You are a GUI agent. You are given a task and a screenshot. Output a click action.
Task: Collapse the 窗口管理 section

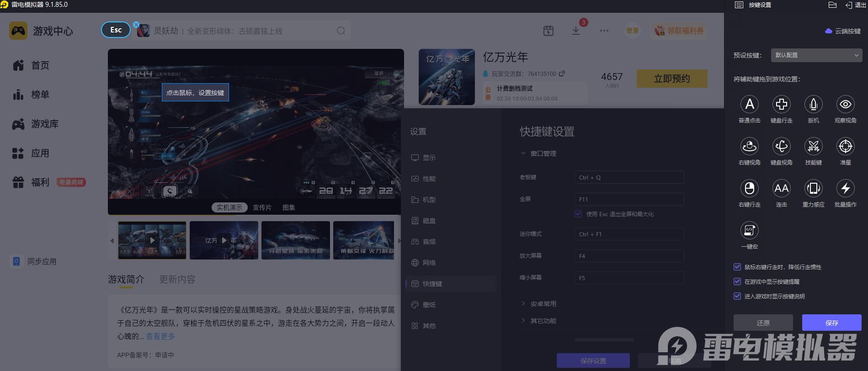543,154
